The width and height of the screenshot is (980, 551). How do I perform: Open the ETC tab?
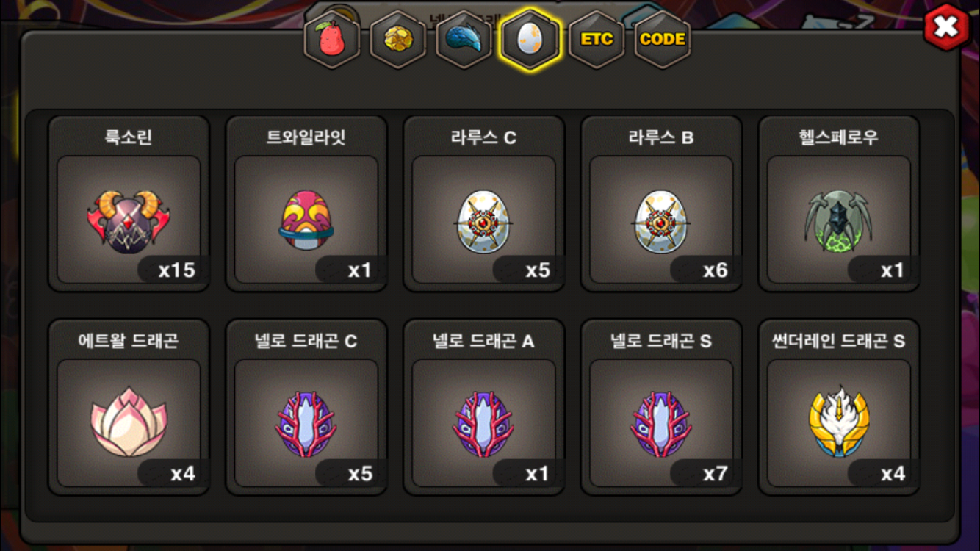tap(597, 39)
